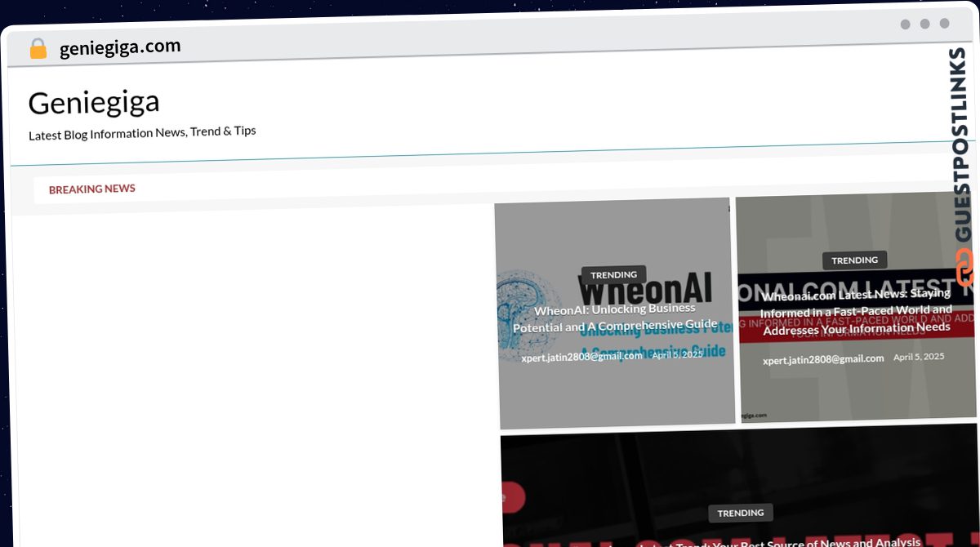Open the WheonAI Unlocking Business Potential article

[x=615, y=318]
